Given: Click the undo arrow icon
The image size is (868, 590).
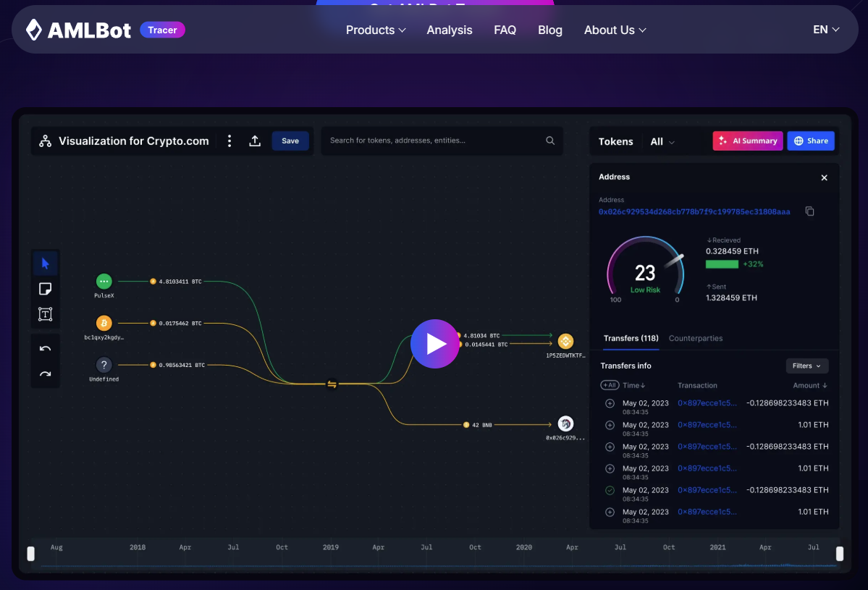Looking at the screenshot, I should click(x=46, y=349).
